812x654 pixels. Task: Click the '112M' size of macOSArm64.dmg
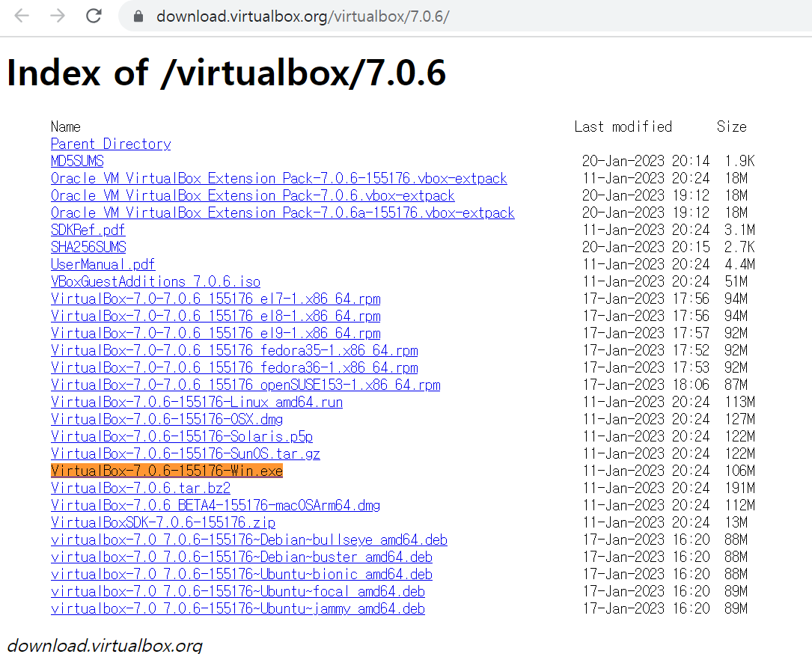740,505
